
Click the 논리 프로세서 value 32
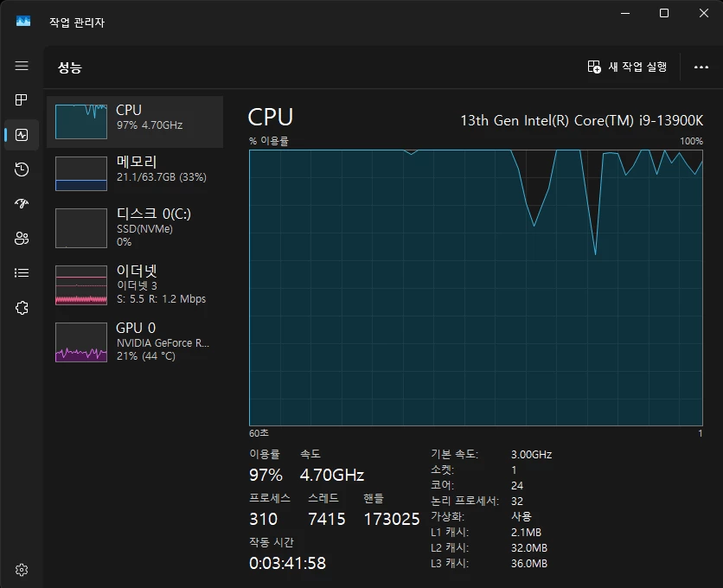click(x=517, y=501)
